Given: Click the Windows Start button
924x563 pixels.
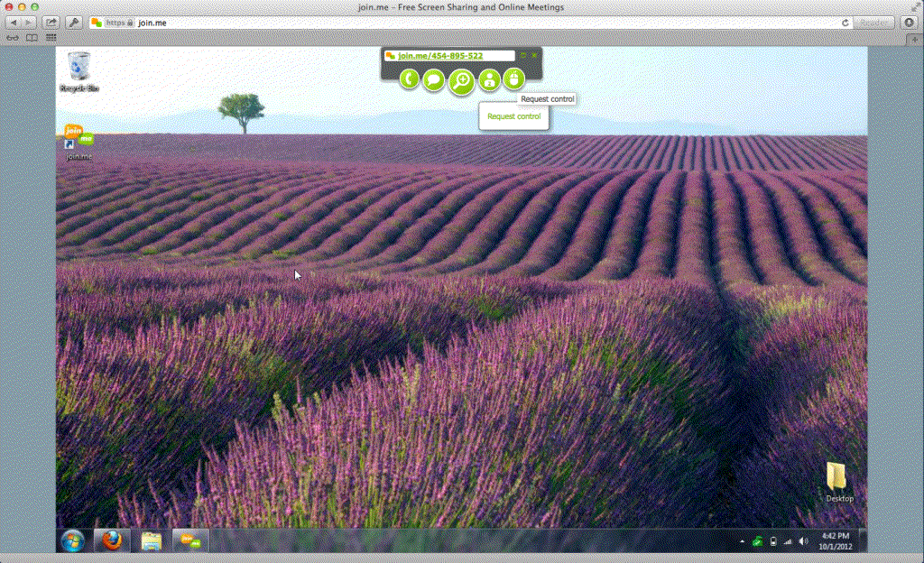Looking at the screenshot, I should [x=72, y=540].
